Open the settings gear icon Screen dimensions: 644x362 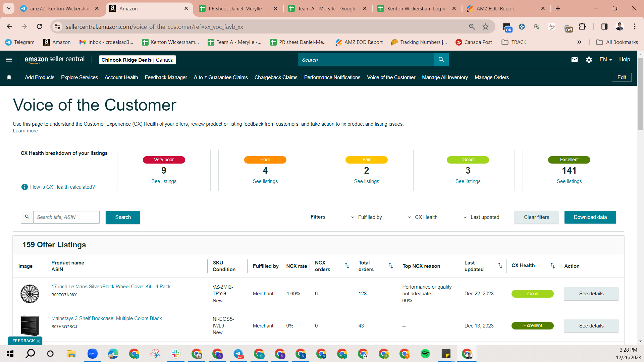click(x=589, y=60)
